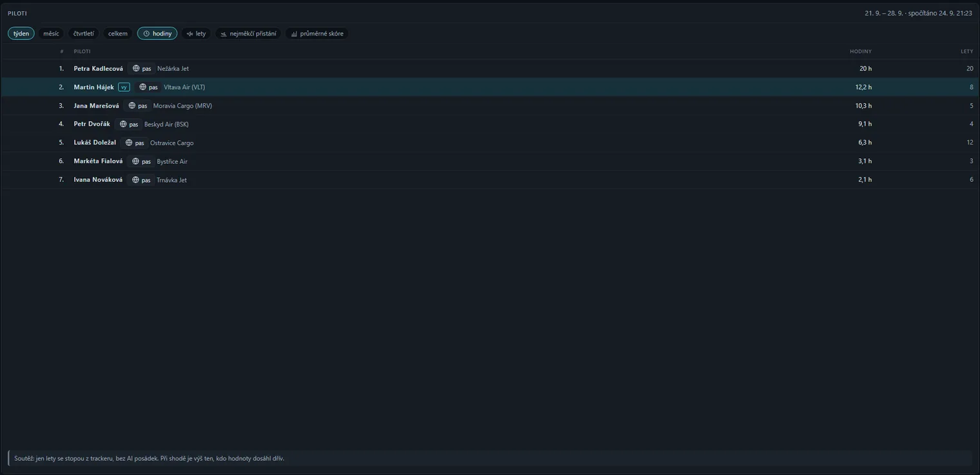Open pilot Lukáš Doležal
This screenshot has height=475, width=980.
(95, 143)
